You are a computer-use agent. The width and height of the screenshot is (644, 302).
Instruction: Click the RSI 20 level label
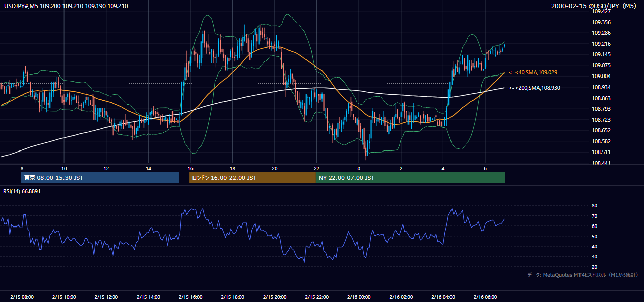pos(594,267)
